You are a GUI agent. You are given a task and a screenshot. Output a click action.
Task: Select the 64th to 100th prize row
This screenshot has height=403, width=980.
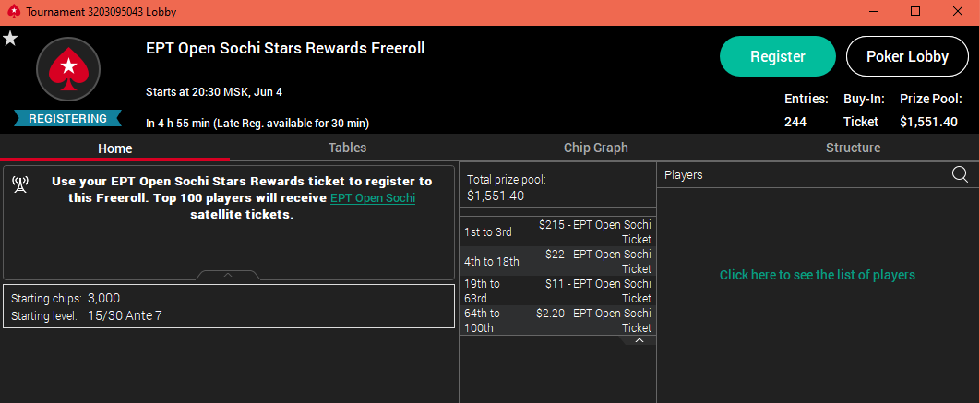(557, 320)
